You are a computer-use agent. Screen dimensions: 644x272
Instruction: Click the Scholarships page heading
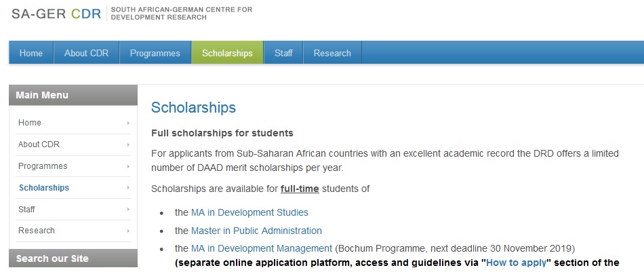coord(193,107)
